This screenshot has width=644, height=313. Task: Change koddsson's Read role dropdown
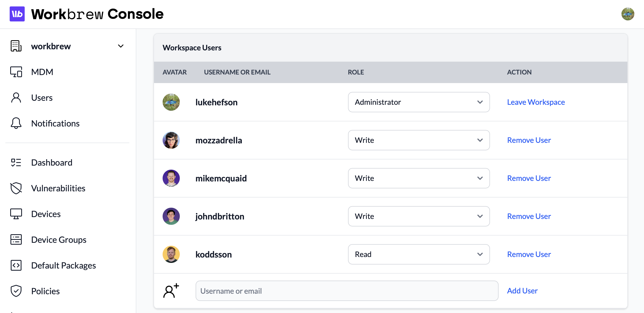tap(419, 254)
